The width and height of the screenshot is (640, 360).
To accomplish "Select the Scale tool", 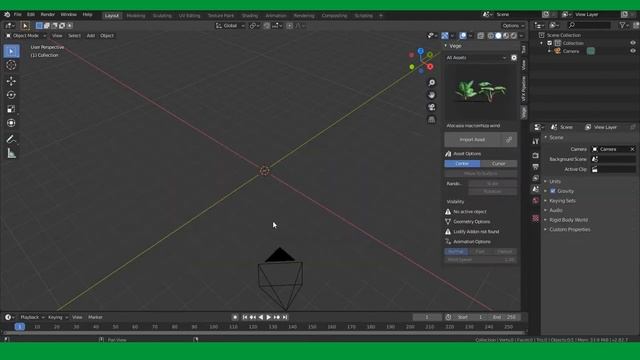I will pyautogui.click(x=11, y=109).
